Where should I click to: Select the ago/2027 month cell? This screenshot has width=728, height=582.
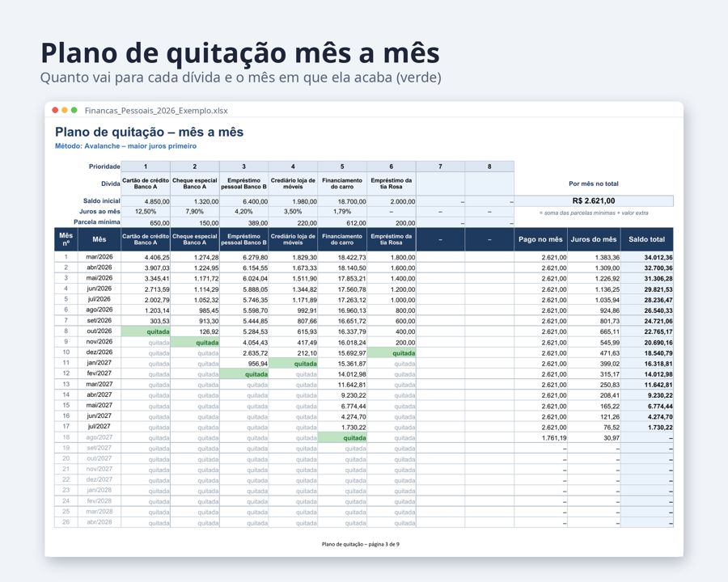pyautogui.click(x=99, y=437)
